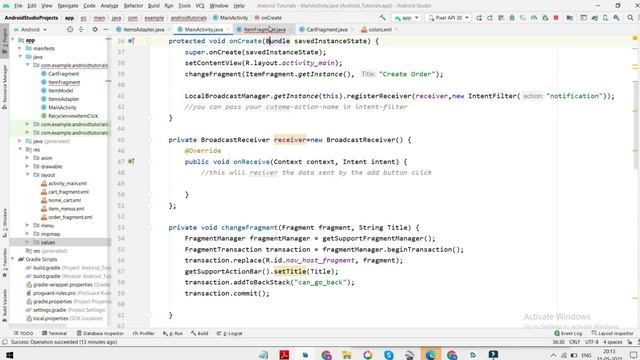Hide the Project panel with minus icon
This screenshot has height=360, width=640.
click(106, 29)
